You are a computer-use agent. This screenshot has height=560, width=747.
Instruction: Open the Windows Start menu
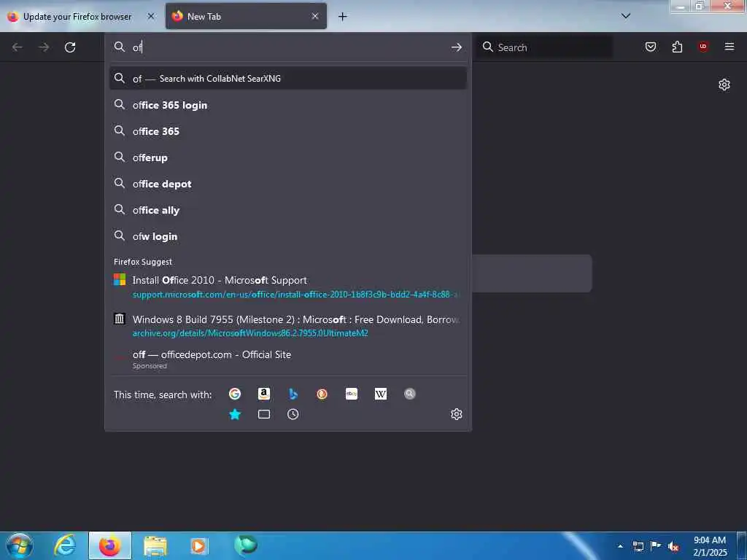click(x=19, y=545)
